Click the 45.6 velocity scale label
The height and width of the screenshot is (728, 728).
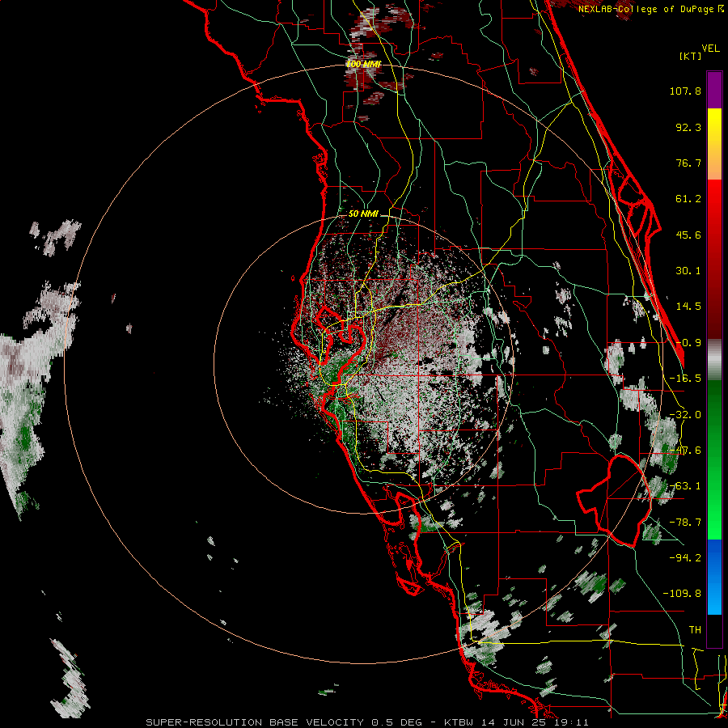coord(688,235)
